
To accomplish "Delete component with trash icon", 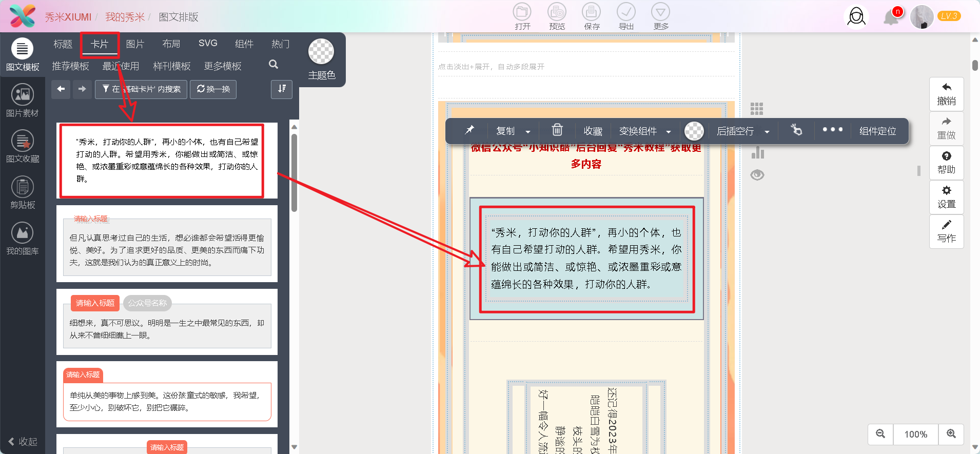I will (x=557, y=130).
